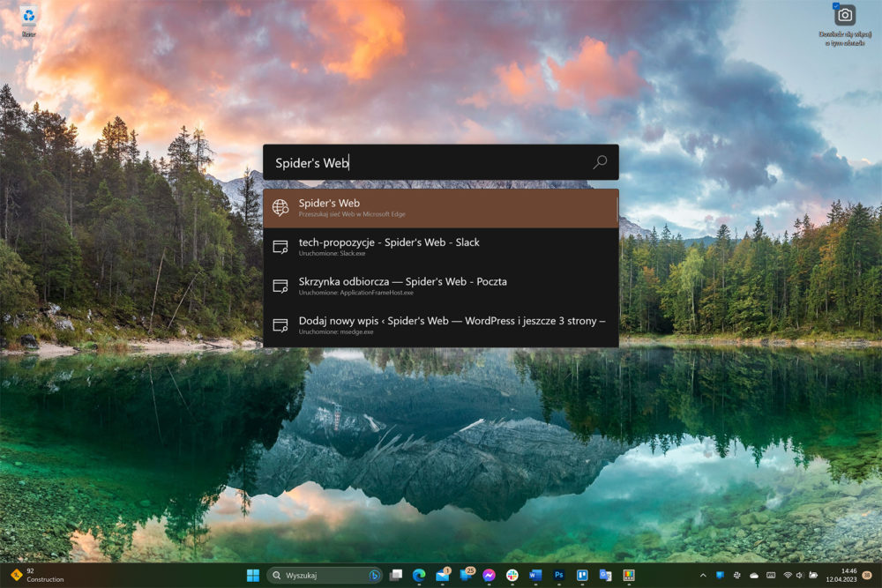Image resolution: width=882 pixels, height=588 pixels.
Task: Click the camera icon about this wallpaper image
Action: tap(844, 16)
